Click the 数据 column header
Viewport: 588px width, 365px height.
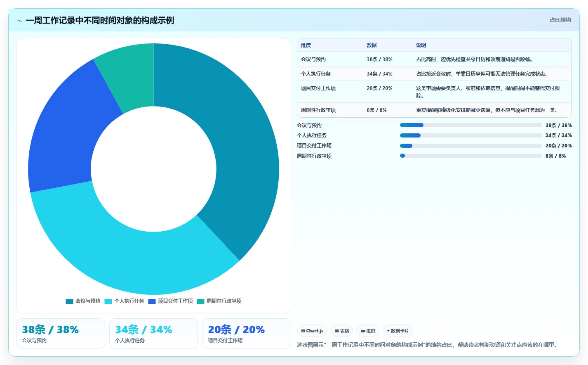[x=372, y=45]
